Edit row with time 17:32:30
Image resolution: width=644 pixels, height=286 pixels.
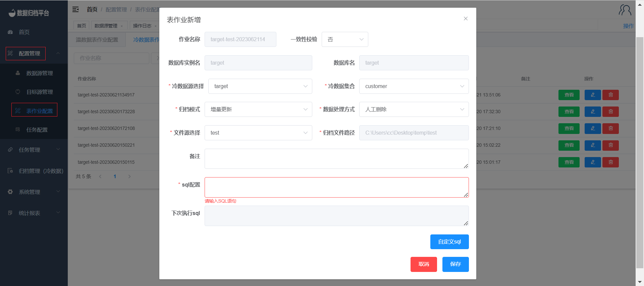point(593,112)
